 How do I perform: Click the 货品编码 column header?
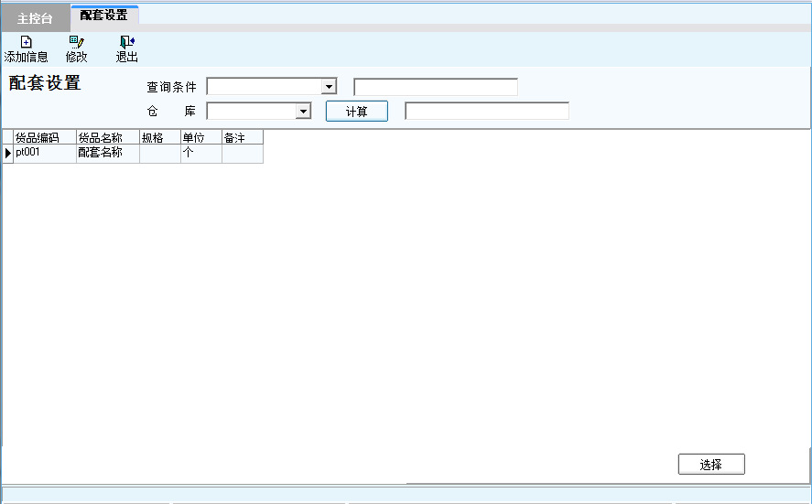(45, 137)
